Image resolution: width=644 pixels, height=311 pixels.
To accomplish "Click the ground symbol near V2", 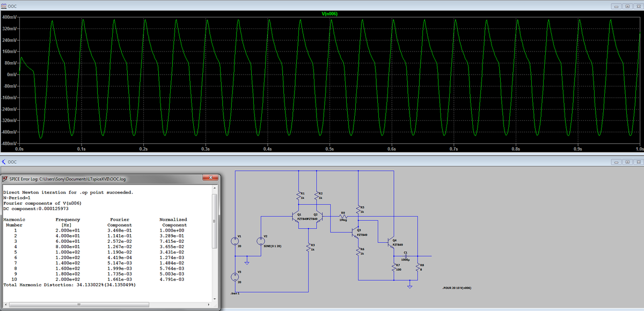I will 247,263.
